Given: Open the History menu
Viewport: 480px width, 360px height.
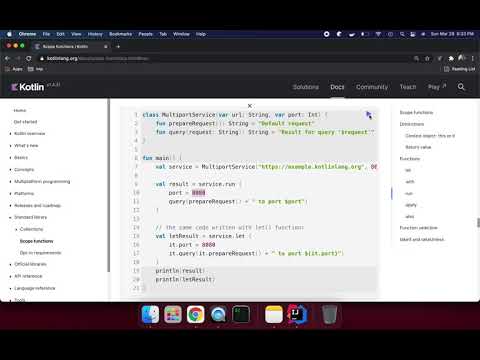Looking at the screenshot, I should (x=95, y=34).
